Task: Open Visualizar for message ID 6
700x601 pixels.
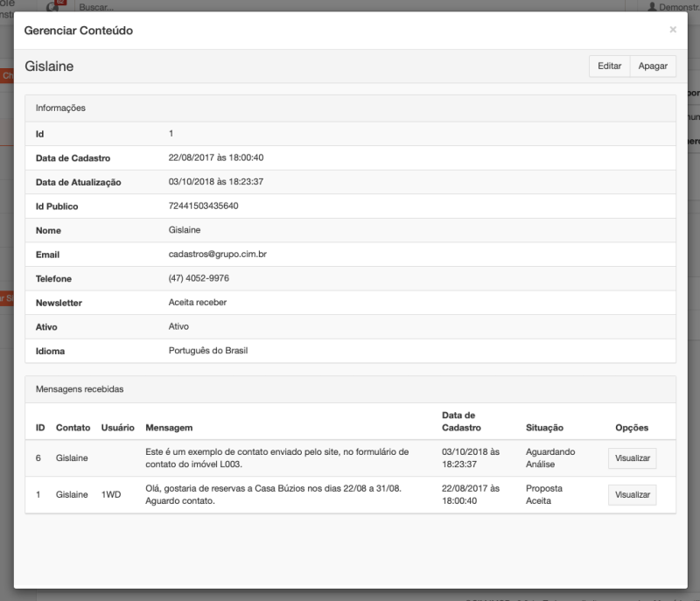Action: click(632, 458)
